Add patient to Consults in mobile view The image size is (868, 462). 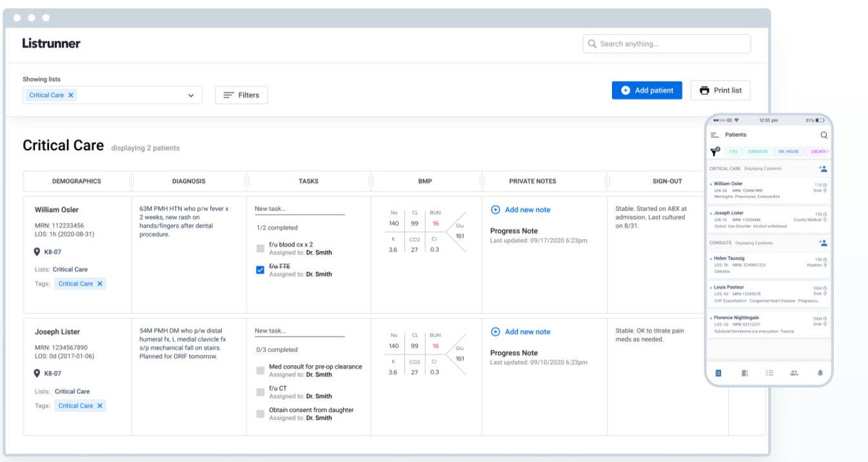(823, 243)
